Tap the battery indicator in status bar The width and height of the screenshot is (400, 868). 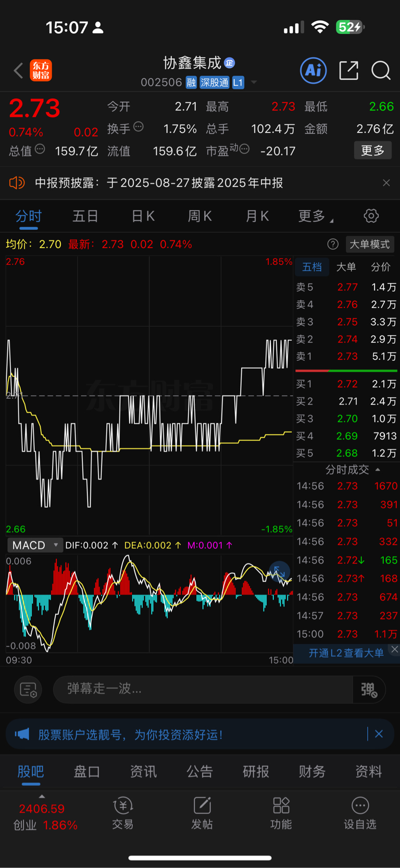click(350, 27)
